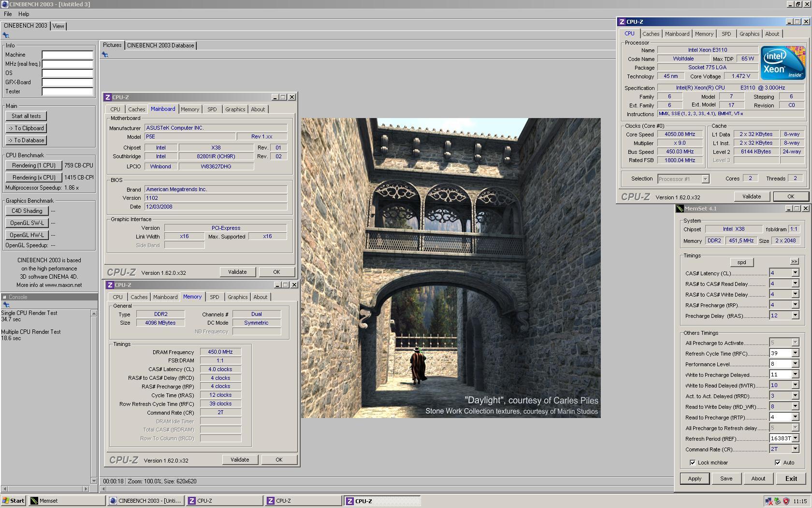
Task: Click the Intel Xeon inside logo
Action: coord(783,63)
